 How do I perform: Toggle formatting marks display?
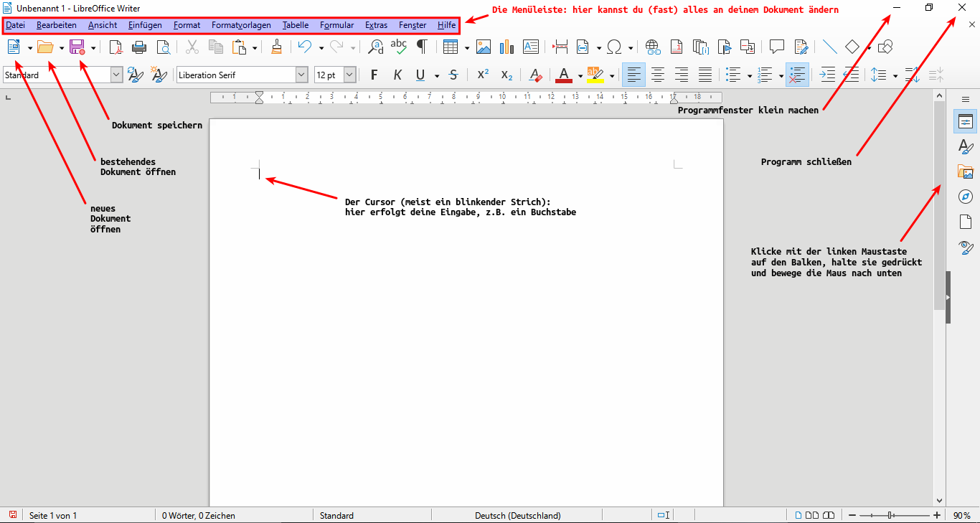pyautogui.click(x=423, y=47)
